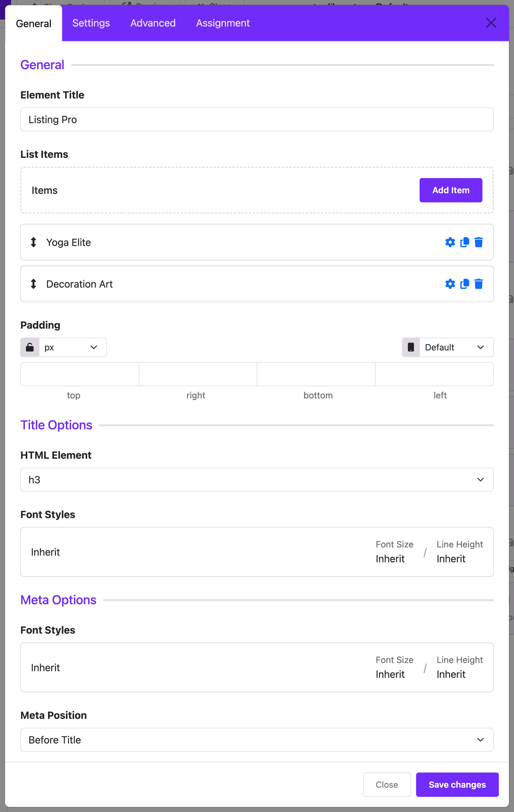Open the px unit dropdown
This screenshot has width=514, height=812.
click(73, 347)
